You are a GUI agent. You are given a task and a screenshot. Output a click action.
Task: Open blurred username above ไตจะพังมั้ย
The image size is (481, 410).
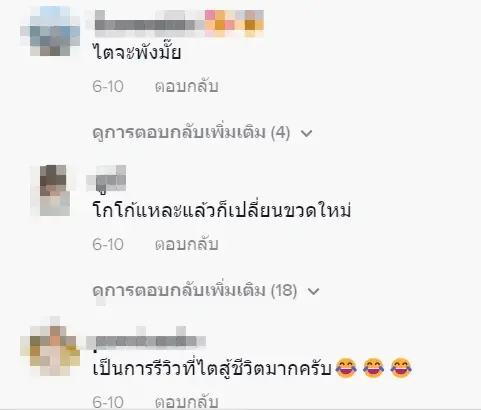pos(179,23)
